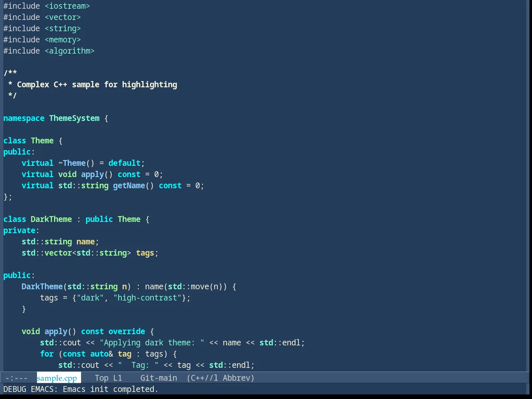Click the DarkTheme constructor name

(x=42, y=287)
